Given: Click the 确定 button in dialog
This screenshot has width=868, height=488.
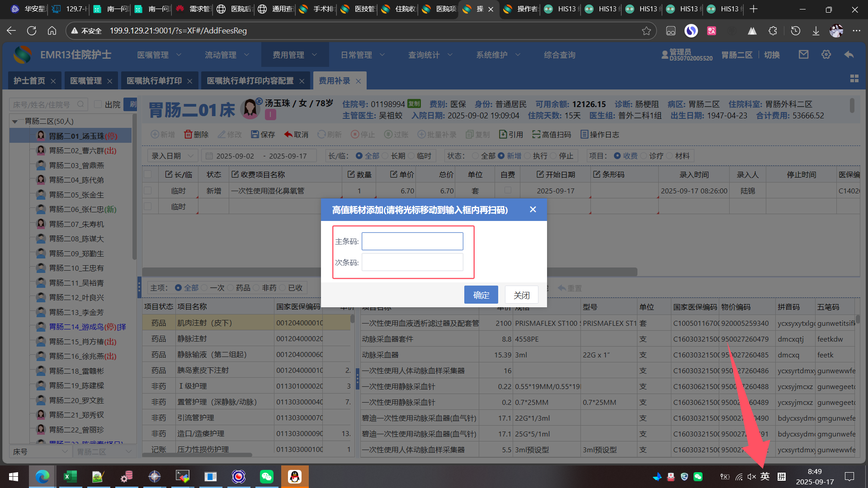Looking at the screenshot, I should tap(481, 295).
